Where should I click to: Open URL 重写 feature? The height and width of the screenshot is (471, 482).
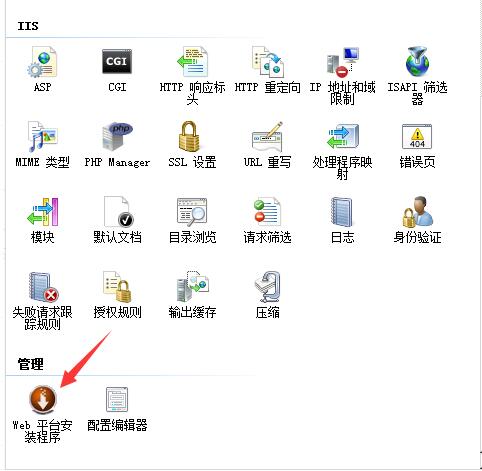[x=267, y=137]
